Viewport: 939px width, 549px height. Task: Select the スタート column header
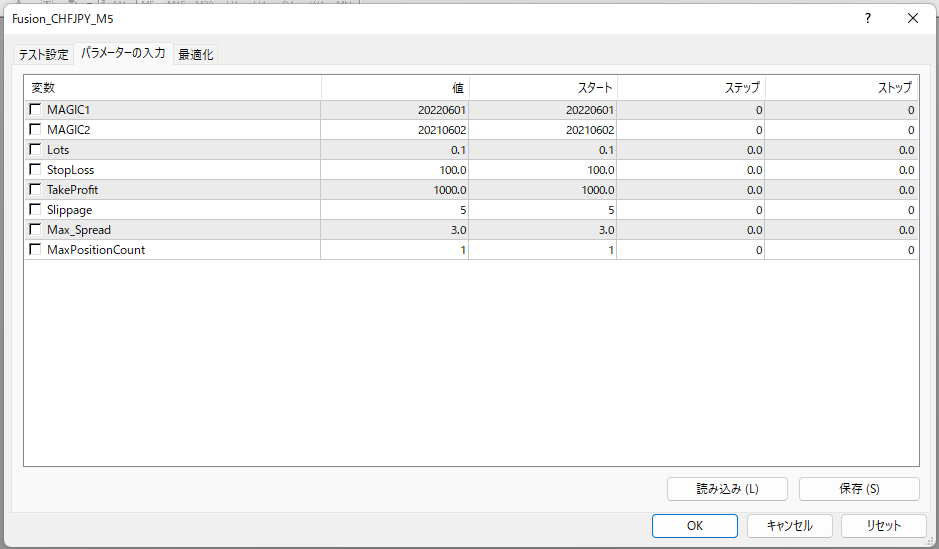point(543,88)
